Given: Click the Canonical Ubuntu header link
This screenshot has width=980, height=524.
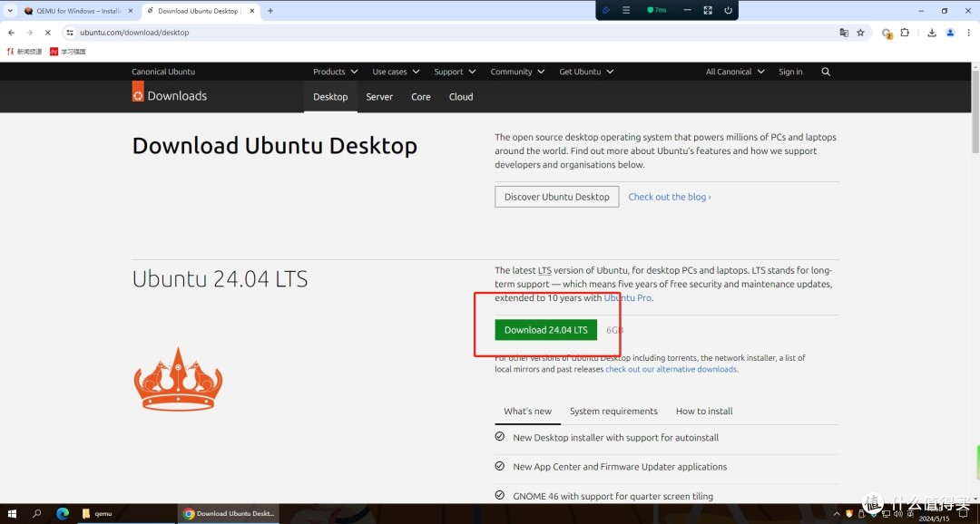Looking at the screenshot, I should tap(163, 72).
